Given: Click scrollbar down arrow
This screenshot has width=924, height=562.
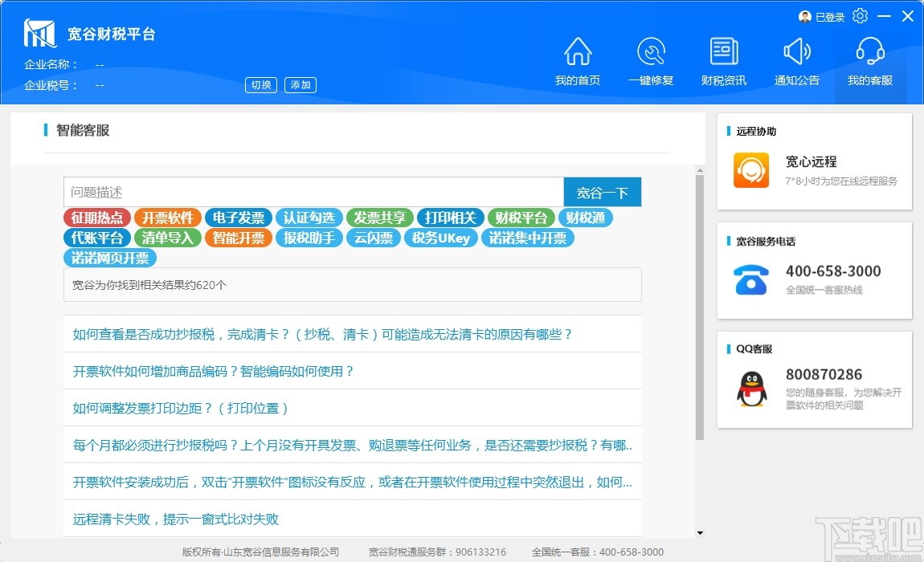Looking at the screenshot, I should click(700, 532).
